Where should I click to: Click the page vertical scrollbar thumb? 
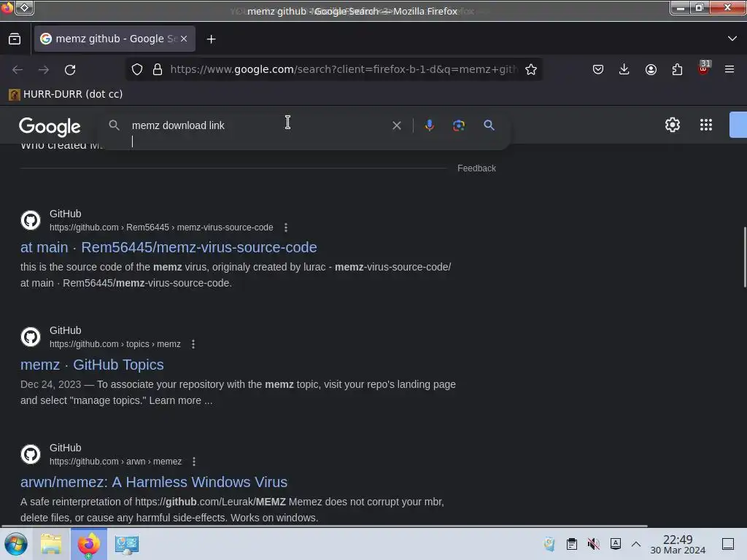(745, 257)
